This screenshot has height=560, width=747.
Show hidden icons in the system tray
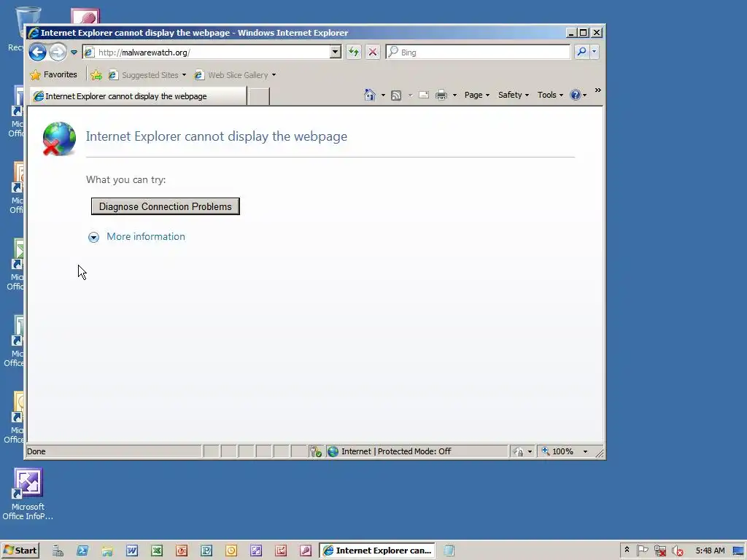pyautogui.click(x=627, y=550)
